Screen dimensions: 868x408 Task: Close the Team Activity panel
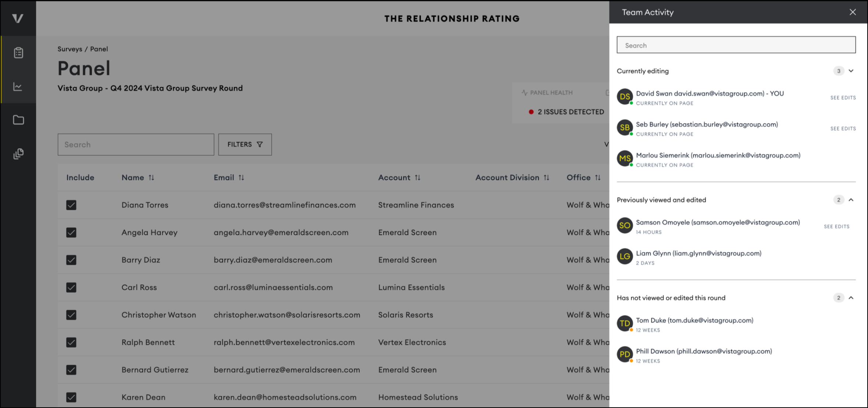(x=853, y=12)
